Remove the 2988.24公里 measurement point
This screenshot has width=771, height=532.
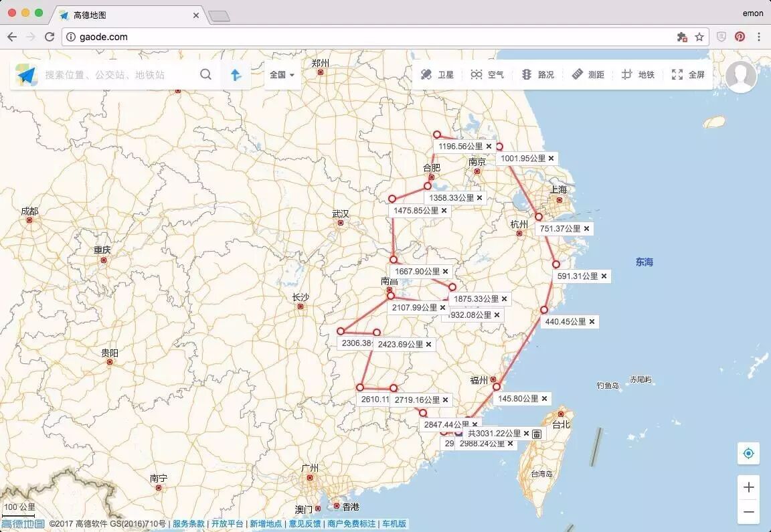pos(511,444)
